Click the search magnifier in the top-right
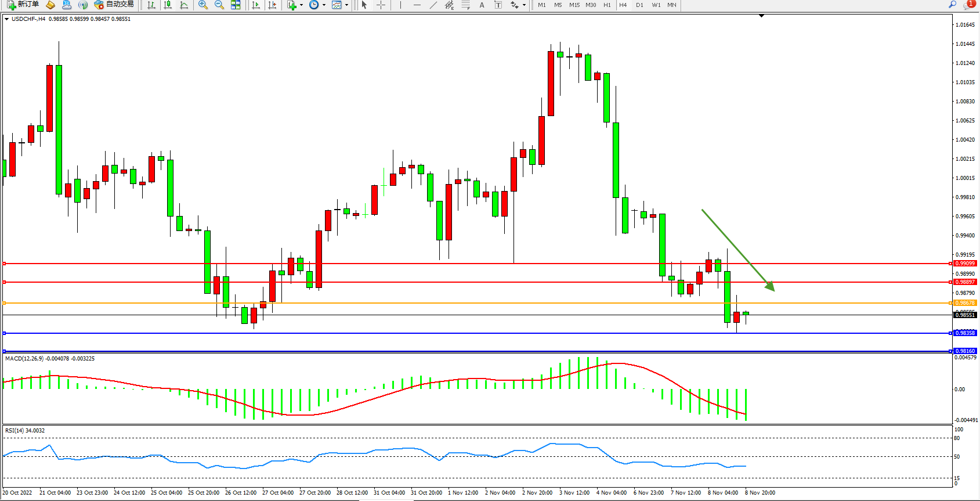The width and height of the screenshot is (980, 501). [952, 5]
